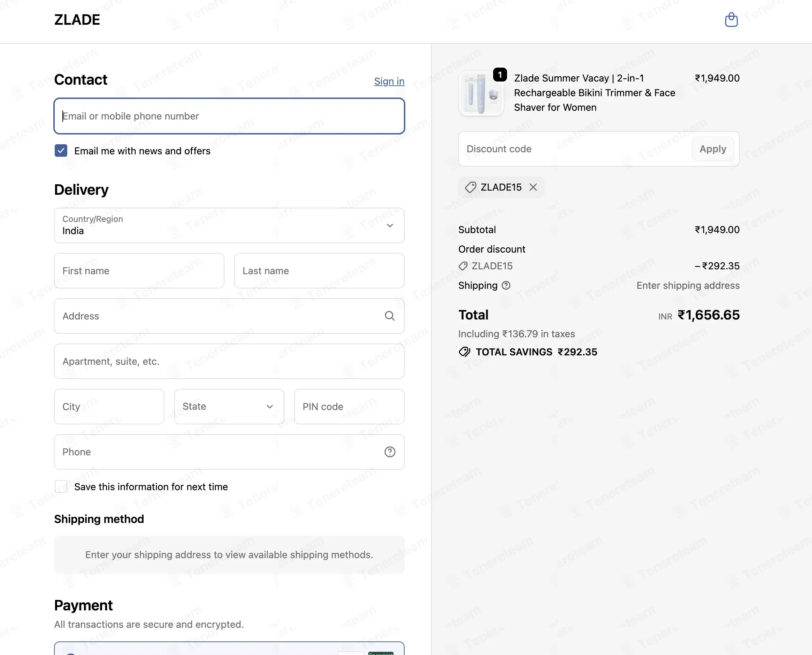Image resolution: width=812 pixels, height=655 pixels.
Task: Click the Total Savings tag icon
Action: (465, 352)
